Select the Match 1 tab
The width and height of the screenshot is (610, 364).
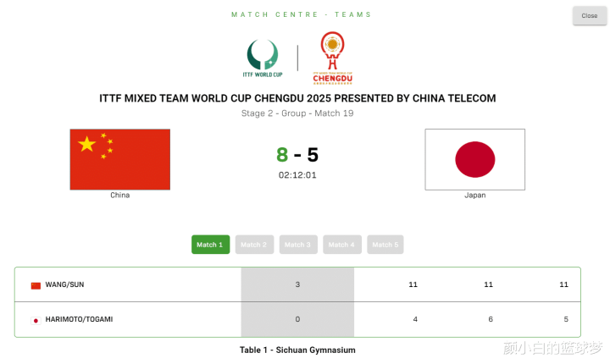point(210,245)
